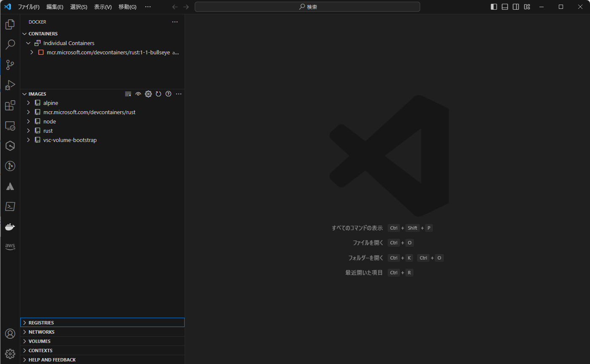590x364 pixels.
Task: Open the Accounts menu icon
Action: [10, 334]
